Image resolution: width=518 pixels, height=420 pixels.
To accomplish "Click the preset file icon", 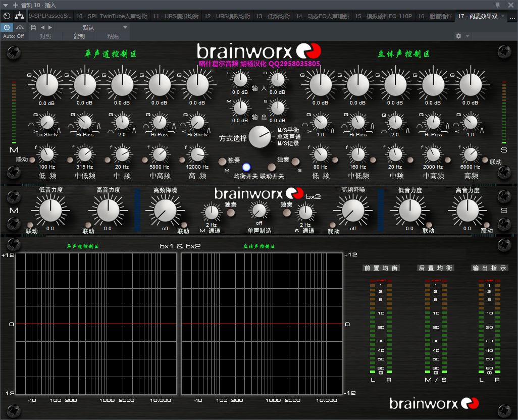I will tap(33, 27).
